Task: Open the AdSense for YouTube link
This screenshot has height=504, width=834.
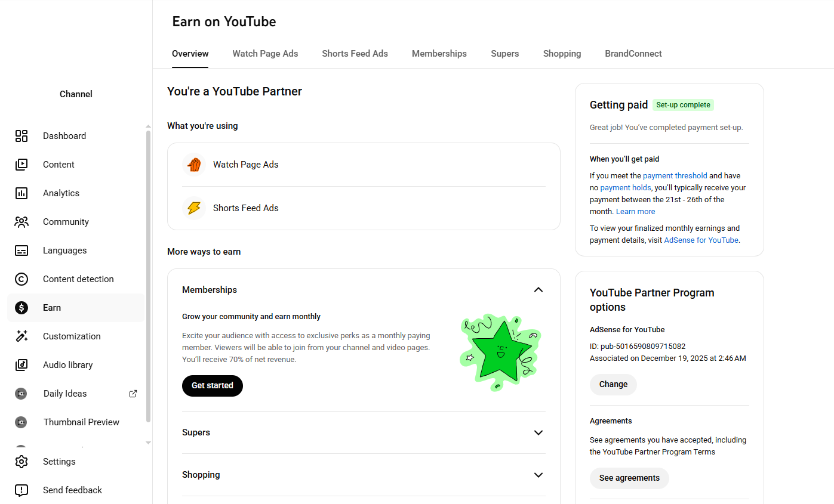Action: [x=701, y=240]
